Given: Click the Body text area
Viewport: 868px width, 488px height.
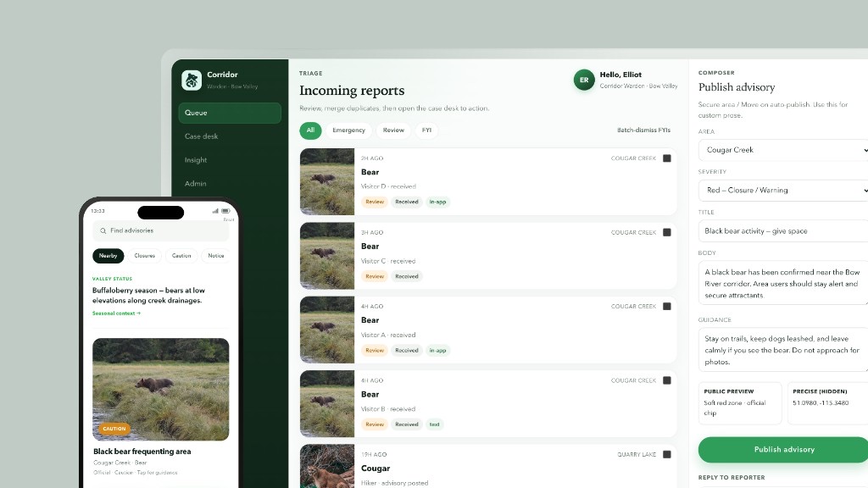Looking at the screenshot, I should (783, 283).
